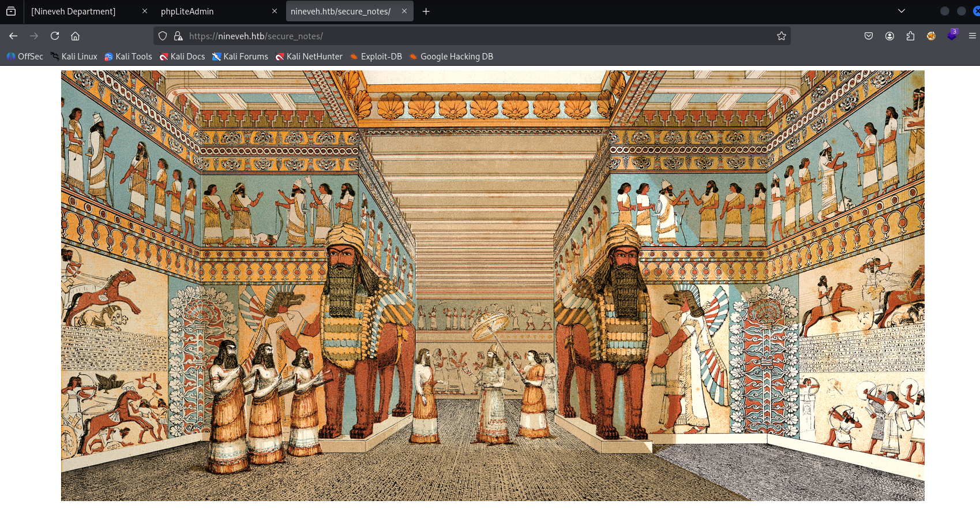Close the nineveh.htb/secure_notes tab
The height and width of the screenshot is (512, 980).
point(404,11)
